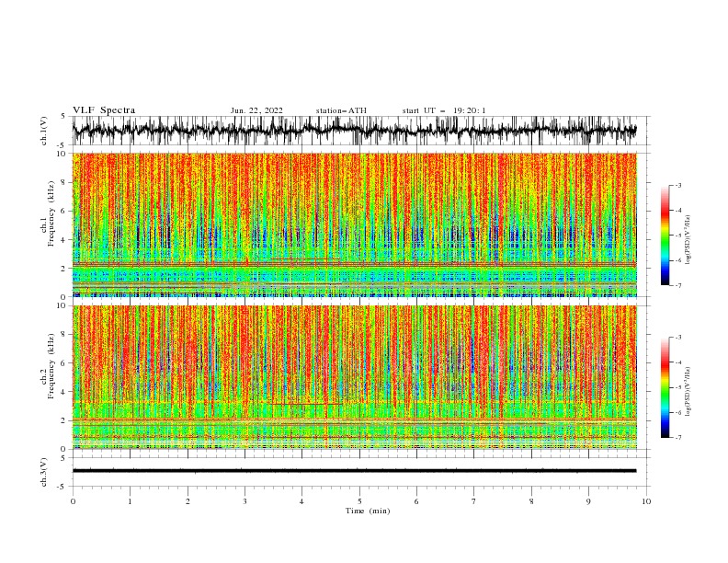This screenshot has height=563, width=728.
Task: Click the ch.1 PSD color scale bar
Action: point(665,236)
